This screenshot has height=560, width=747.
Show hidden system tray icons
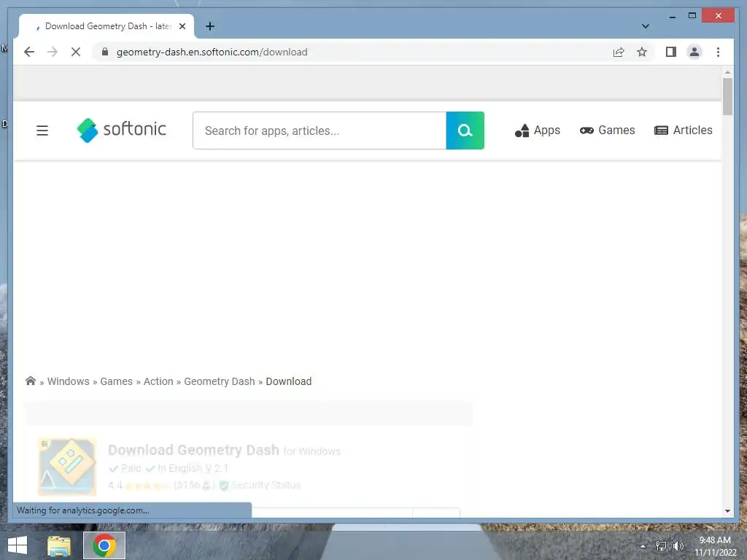643,546
